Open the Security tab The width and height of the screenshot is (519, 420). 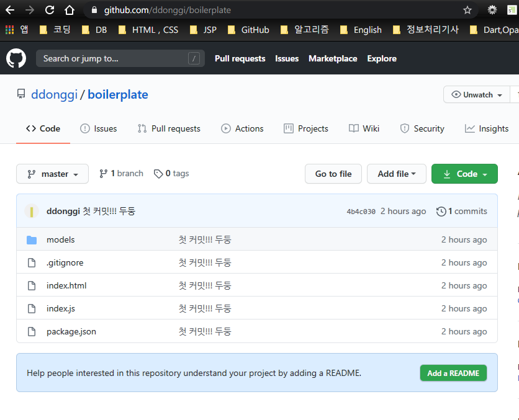point(422,128)
